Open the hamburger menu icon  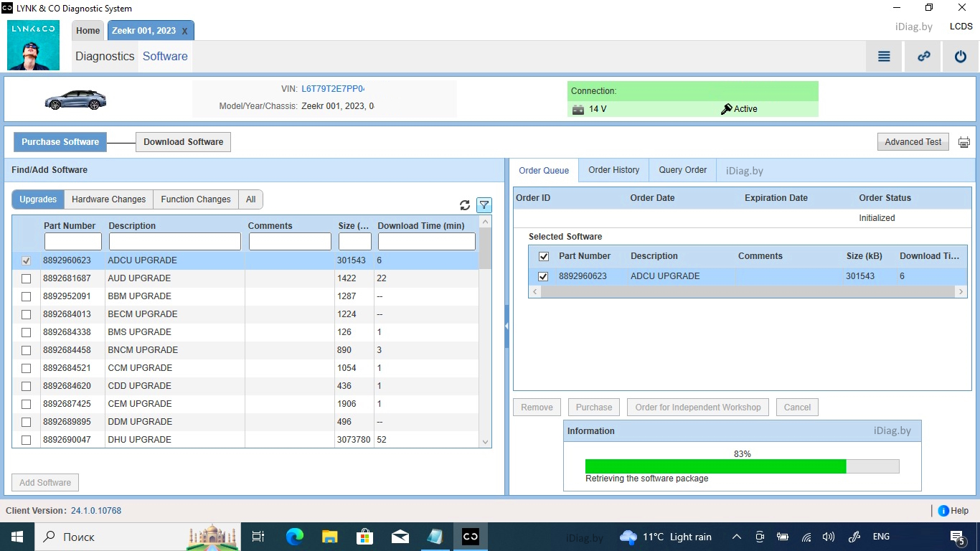pos(884,57)
